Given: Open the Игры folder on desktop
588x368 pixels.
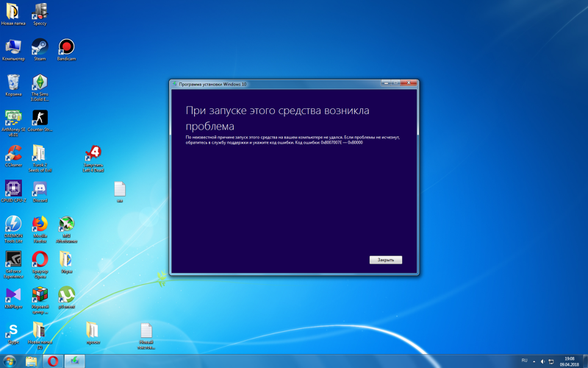Looking at the screenshot, I should (66, 262).
